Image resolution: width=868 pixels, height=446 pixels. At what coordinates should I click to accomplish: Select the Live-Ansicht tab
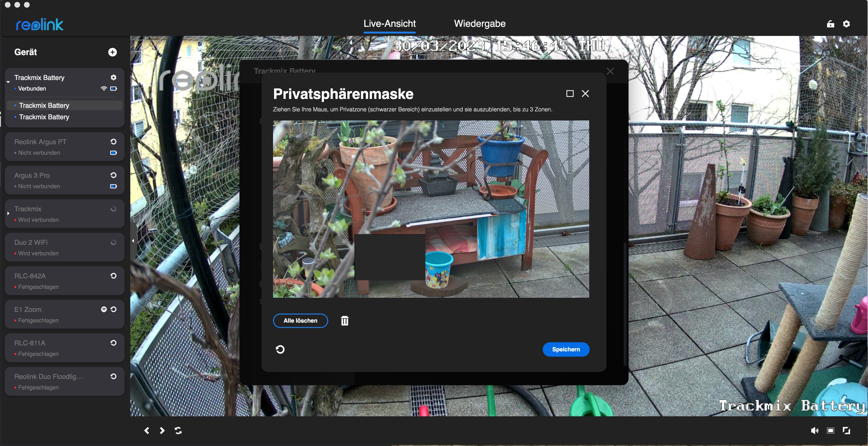tap(389, 23)
